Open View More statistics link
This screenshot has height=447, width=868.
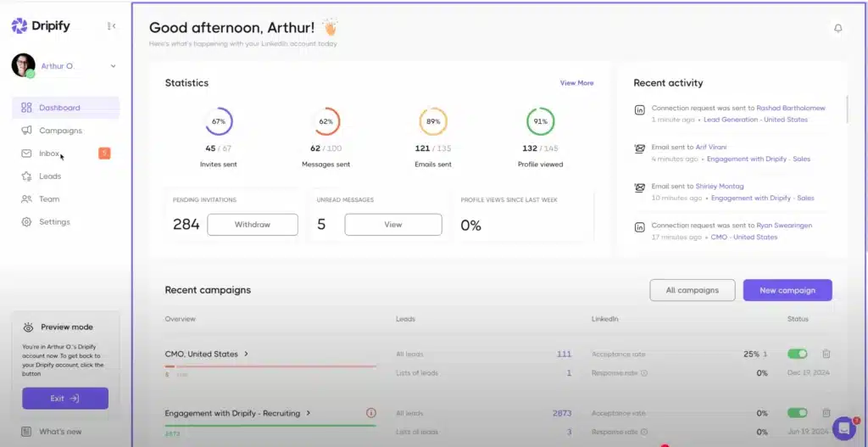coord(576,83)
